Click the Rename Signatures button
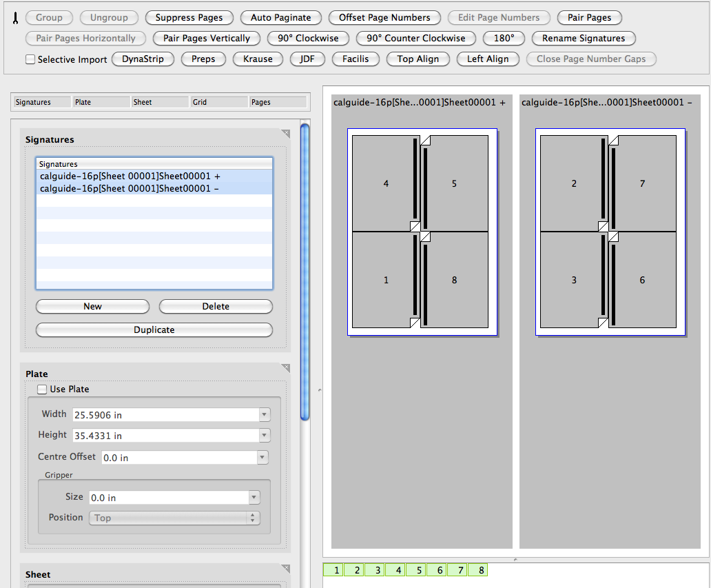The width and height of the screenshot is (711, 588). coord(583,38)
